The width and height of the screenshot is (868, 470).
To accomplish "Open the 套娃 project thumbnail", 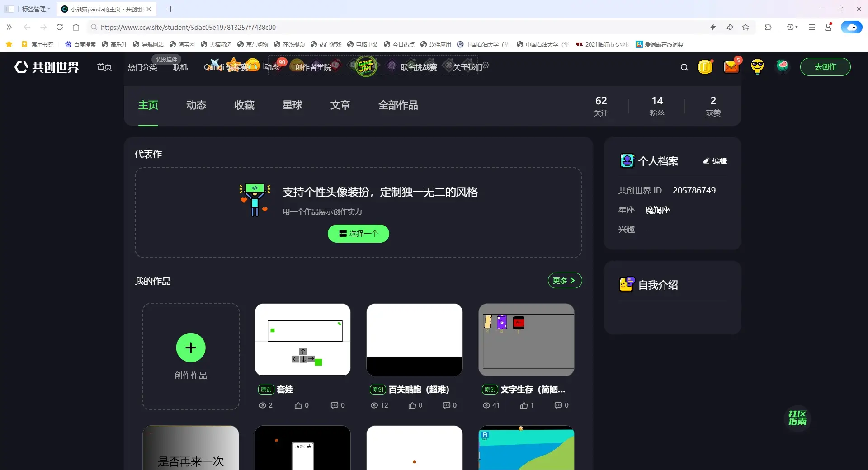I will tap(302, 339).
